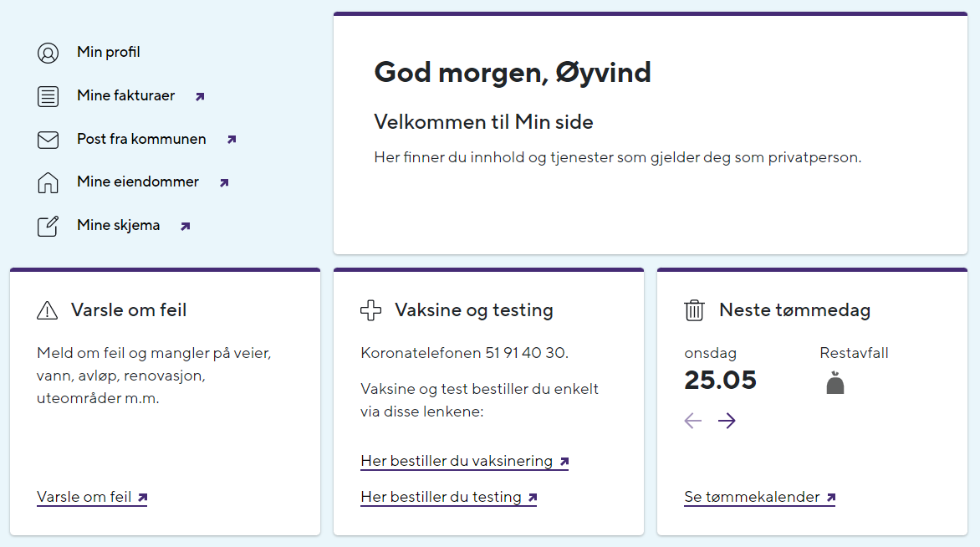This screenshot has height=547, width=980.
Task: Click the Mine fakturaer invoice icon
Action: [48, 95]
